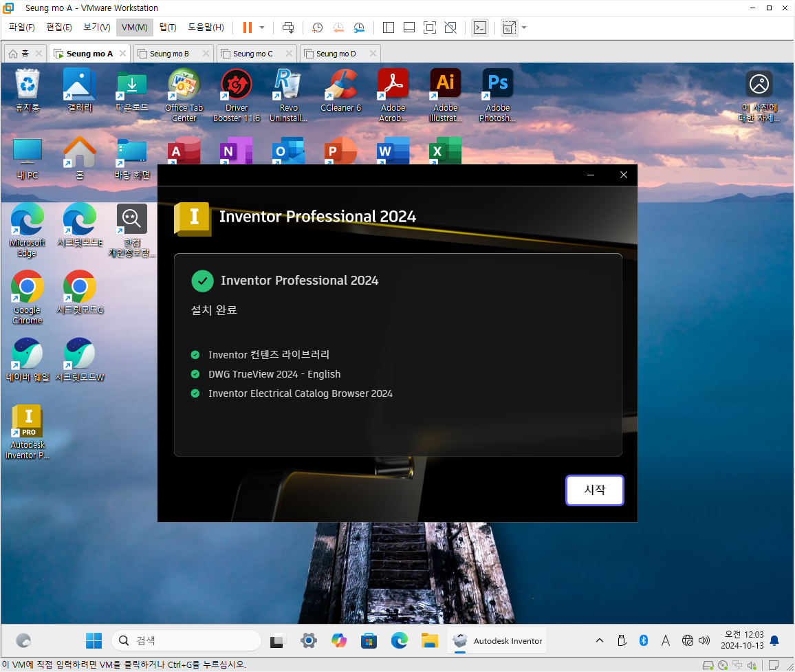Open the clock 오전 12:03 date panel

pos(742,640)
